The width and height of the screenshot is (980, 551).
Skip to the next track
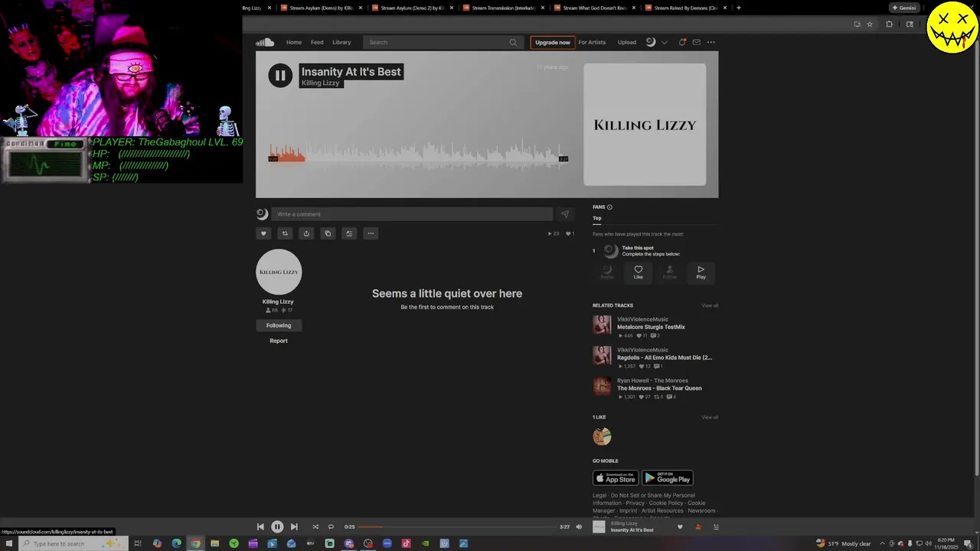[x=294, y=527]
